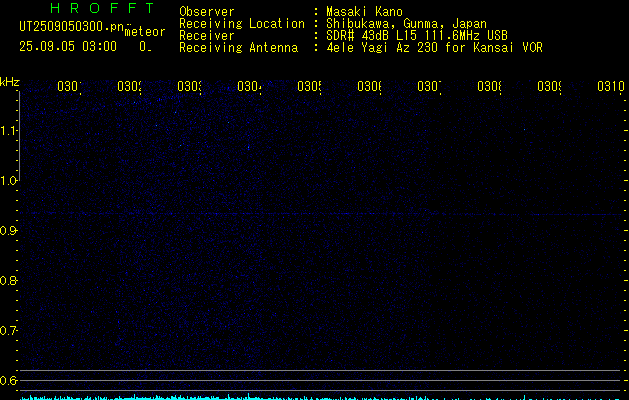The image size is (629, 400).
Task: Click the 1.0 kHz axis label
Action: [x=8, y=181]
